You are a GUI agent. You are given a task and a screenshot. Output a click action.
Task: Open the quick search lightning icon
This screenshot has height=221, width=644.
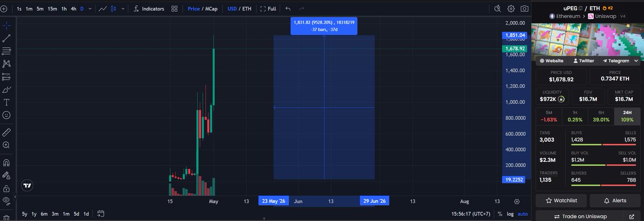tap(497, 9)
